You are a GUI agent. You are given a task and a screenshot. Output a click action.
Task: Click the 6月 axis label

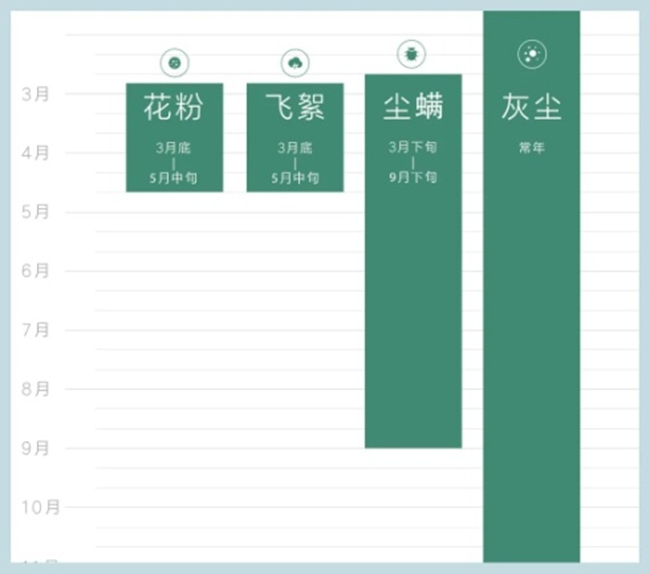pyautogui.click(x=35, y=271)
